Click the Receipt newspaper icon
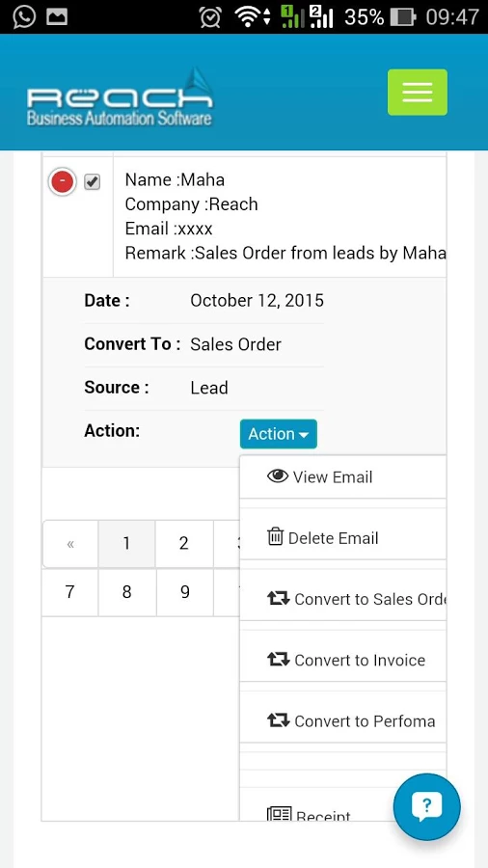488x868 pixels. coord(280,814)
